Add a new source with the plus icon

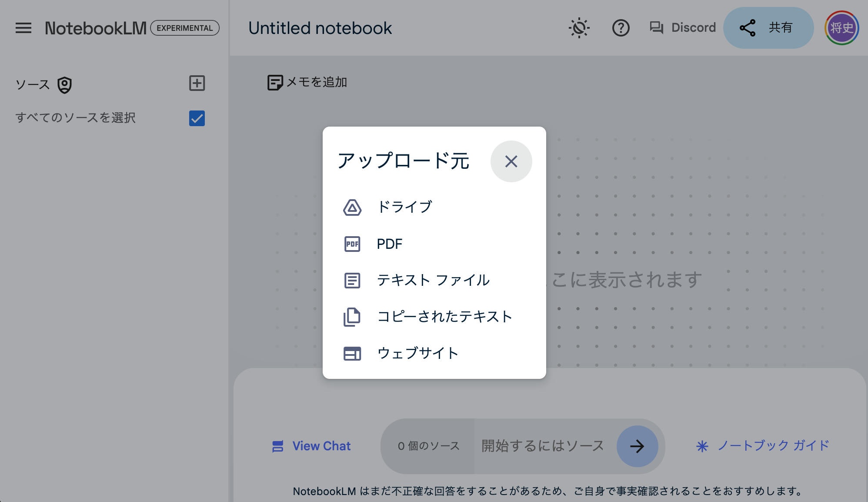pyautogui.click(x=197, y=83)
